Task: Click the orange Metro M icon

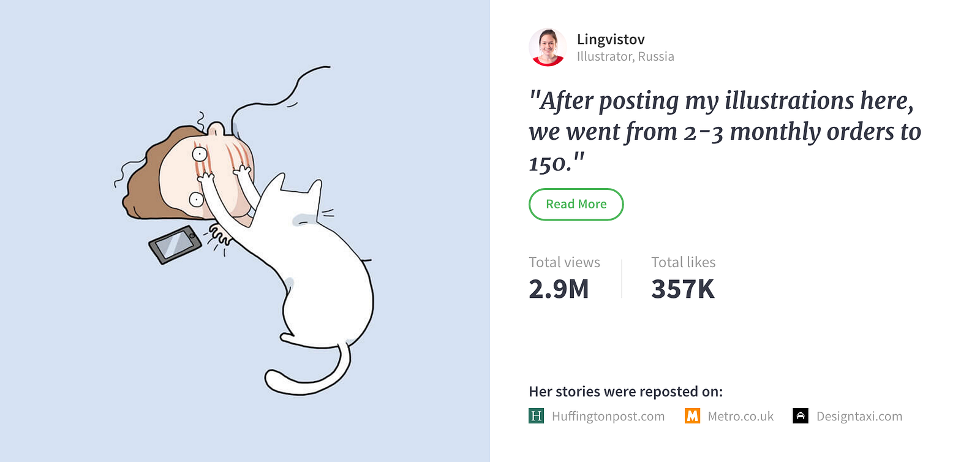Action: tap(693, 416)
